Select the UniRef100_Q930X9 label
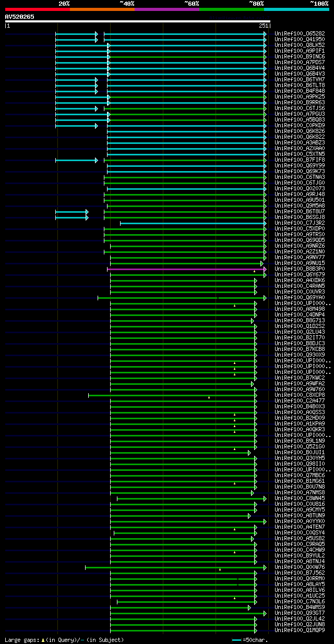Viewport: 334px width, 644px height. (300, 355)
